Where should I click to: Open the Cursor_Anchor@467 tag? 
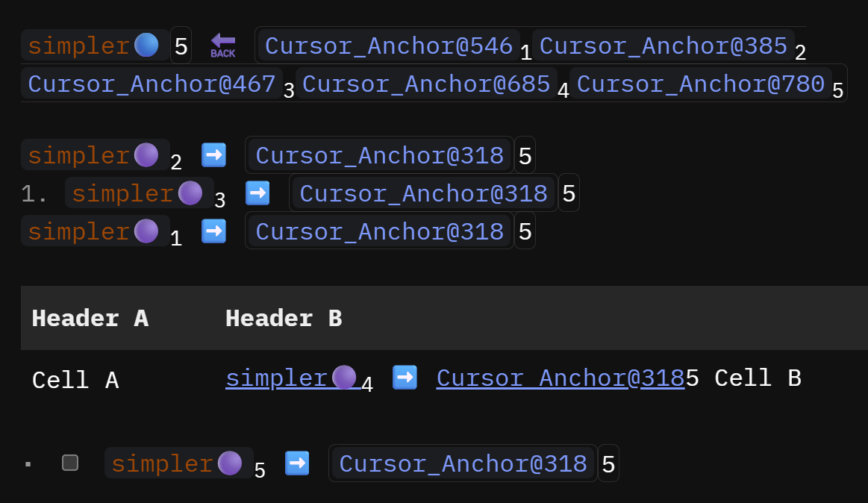[x=152, y=84]
